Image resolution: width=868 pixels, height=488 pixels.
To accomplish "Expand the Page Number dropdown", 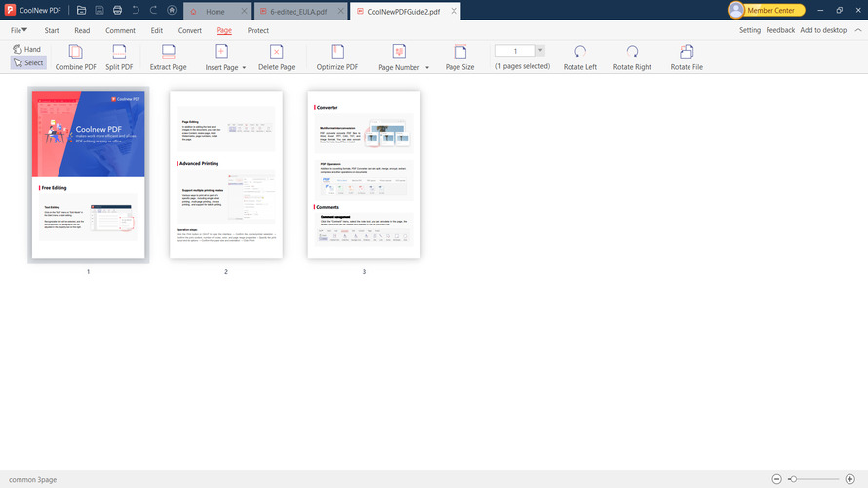I will tap(427, 68).
